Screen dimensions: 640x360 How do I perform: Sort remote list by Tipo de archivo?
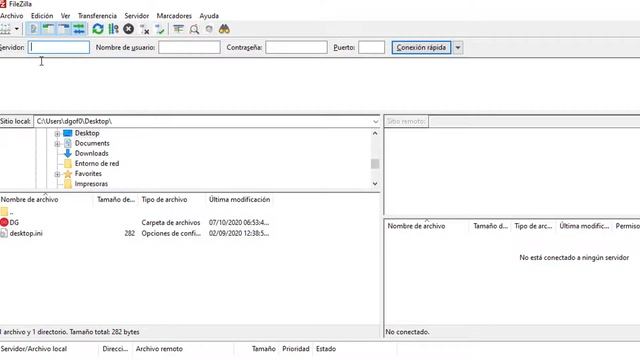point(533,226)
